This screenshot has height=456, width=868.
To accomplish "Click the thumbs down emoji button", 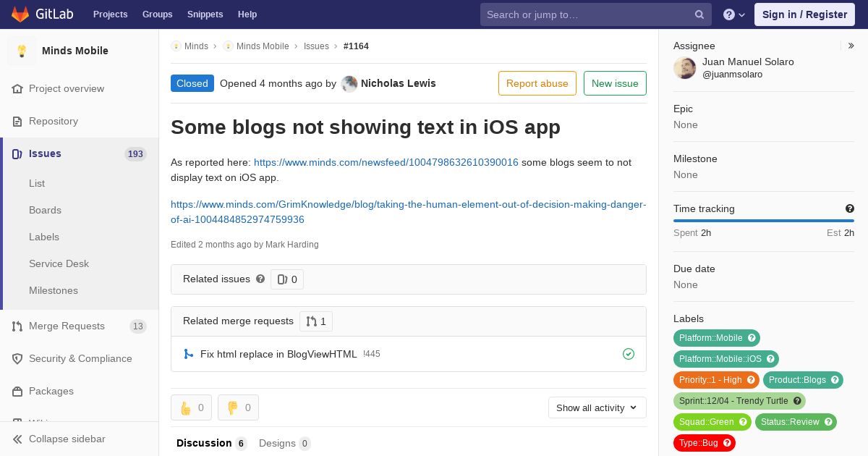I will [238, 408].
